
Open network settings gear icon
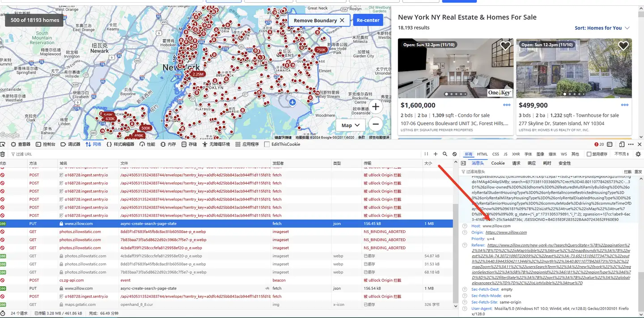coord(638,154)
